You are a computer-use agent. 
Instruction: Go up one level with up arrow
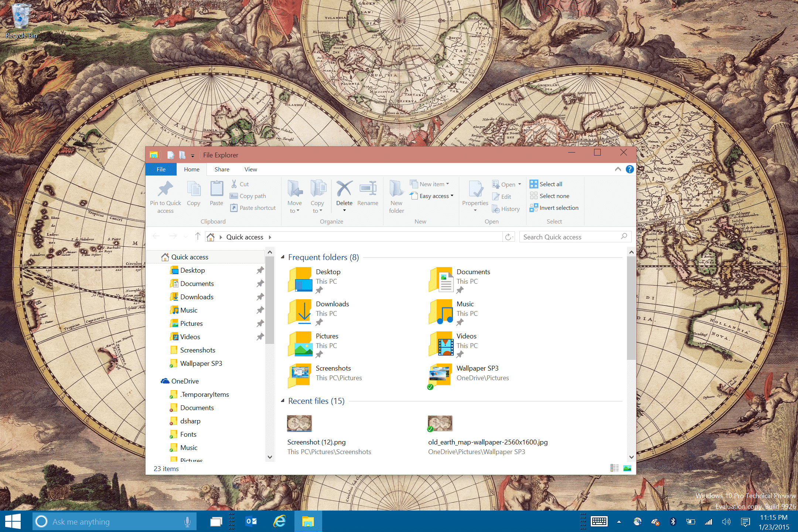[198, 237]
